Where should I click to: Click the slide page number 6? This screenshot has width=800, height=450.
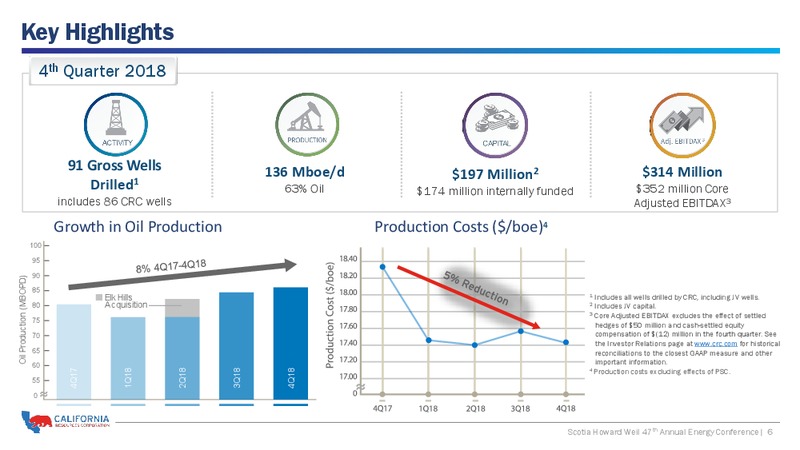point(770,432)
